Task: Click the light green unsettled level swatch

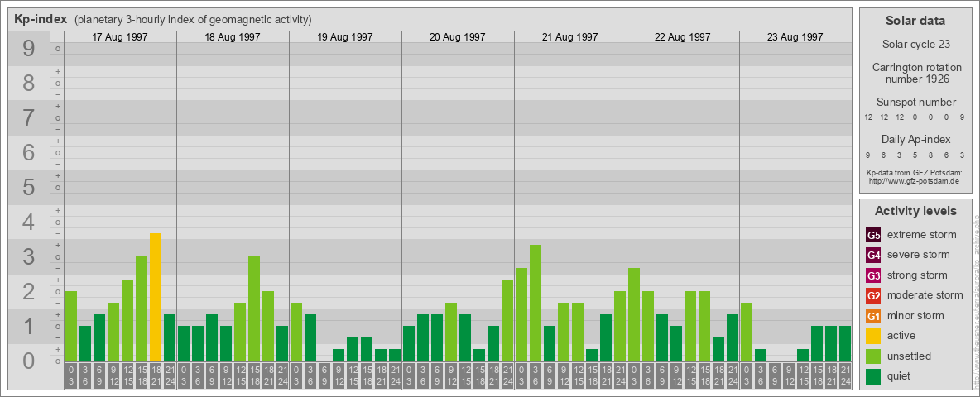Action: (x=873, y=356)
